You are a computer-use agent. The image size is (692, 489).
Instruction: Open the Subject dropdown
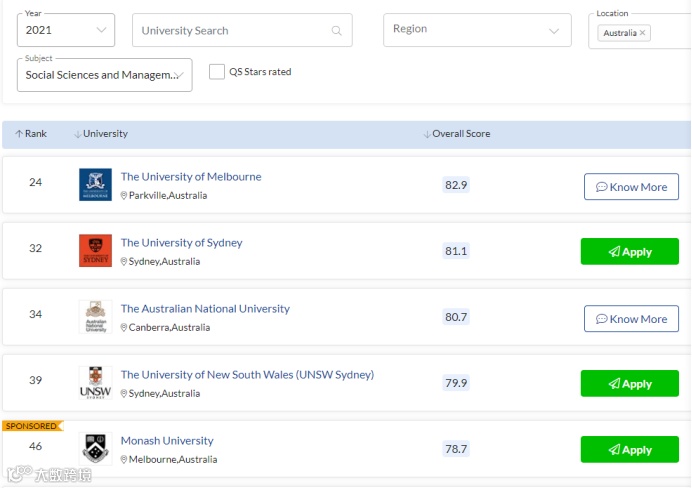pos(104,75)
